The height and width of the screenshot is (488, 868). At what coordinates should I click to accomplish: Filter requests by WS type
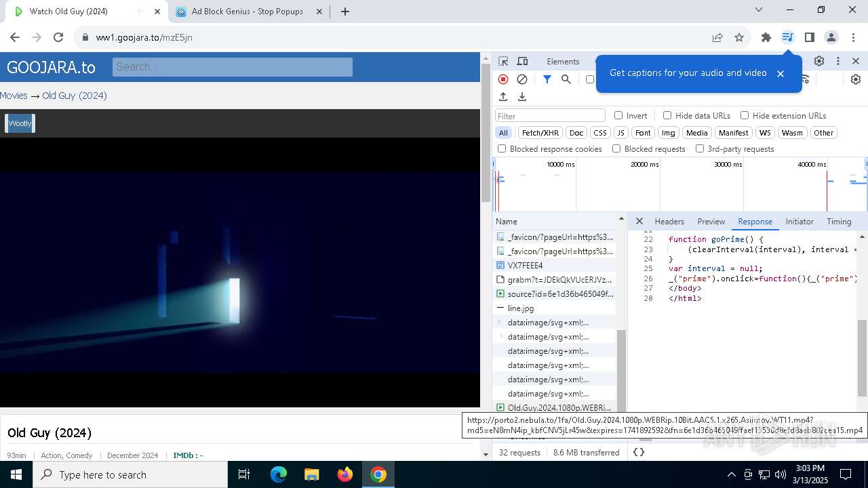pos(765,133)
